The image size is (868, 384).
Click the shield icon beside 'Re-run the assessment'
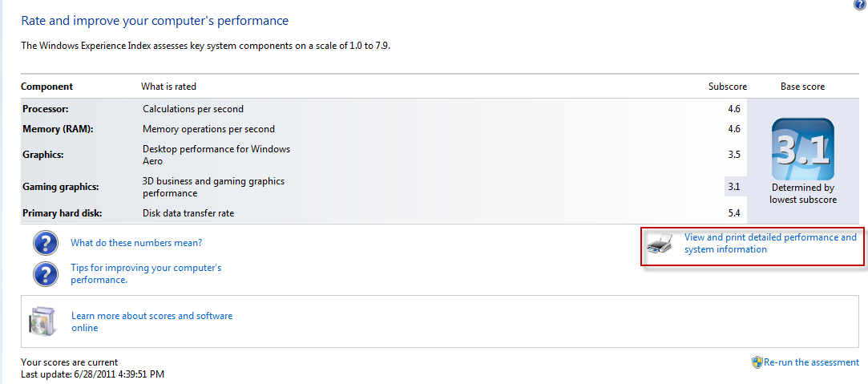click(757, 362)
